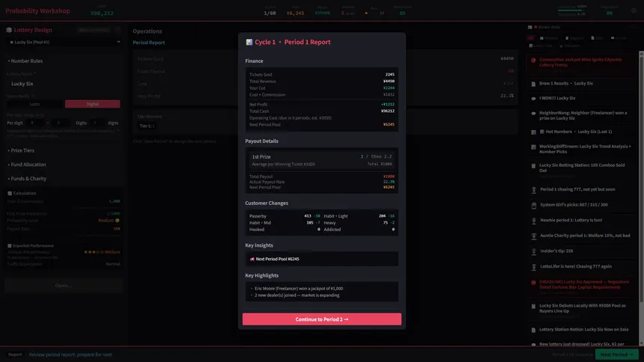Click the red icon beside HEADLINE Lucky Six Approved
Image resolution: width=644 pixels, height=362 pixels.
tap(533, 283)
